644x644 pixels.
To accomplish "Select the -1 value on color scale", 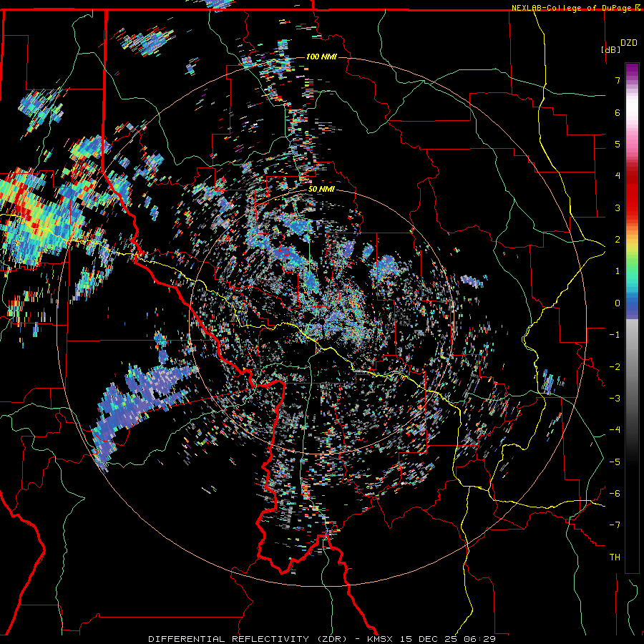I will click(x=615, y=335).
